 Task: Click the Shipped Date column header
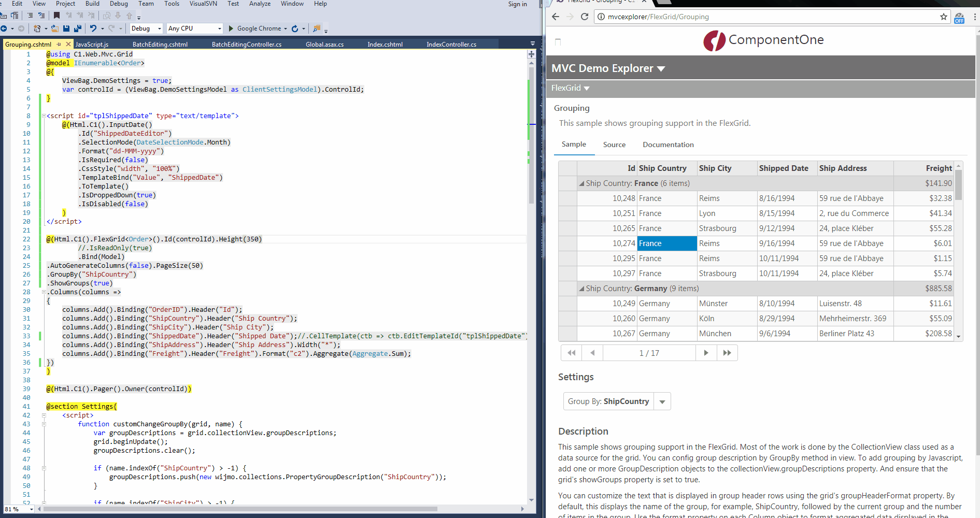pyautogui.click(x=787, y=168)
